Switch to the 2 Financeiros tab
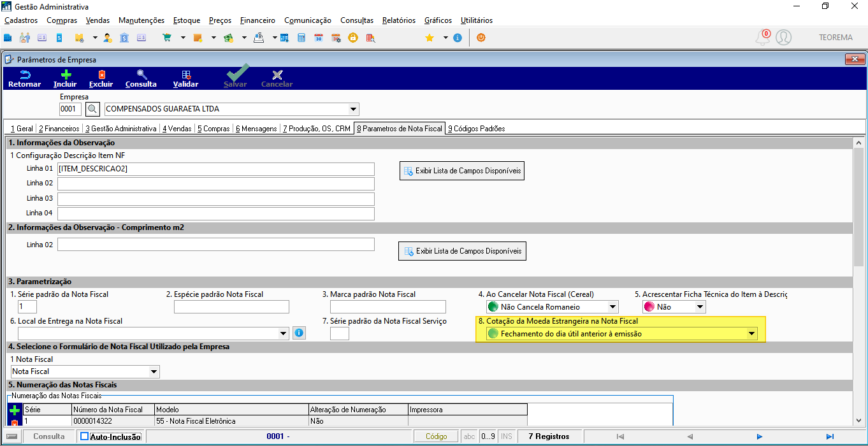 click(x=58, y=129)
